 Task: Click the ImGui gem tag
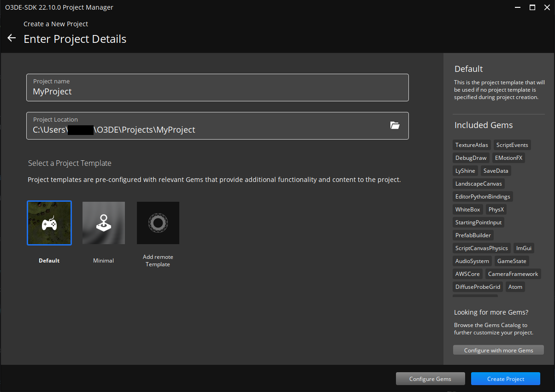pyautogui.click(x=524, y=248)
